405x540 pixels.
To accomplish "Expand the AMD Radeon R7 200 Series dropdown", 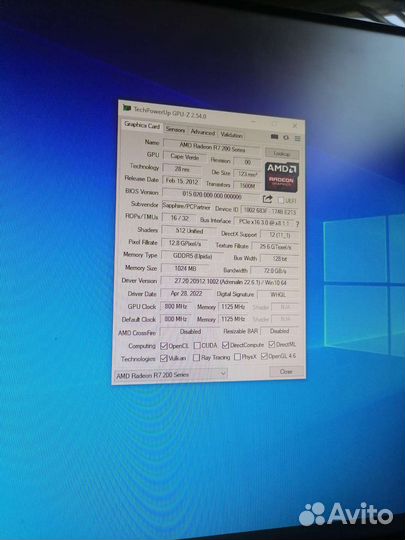I will click(x=170, y=375).
